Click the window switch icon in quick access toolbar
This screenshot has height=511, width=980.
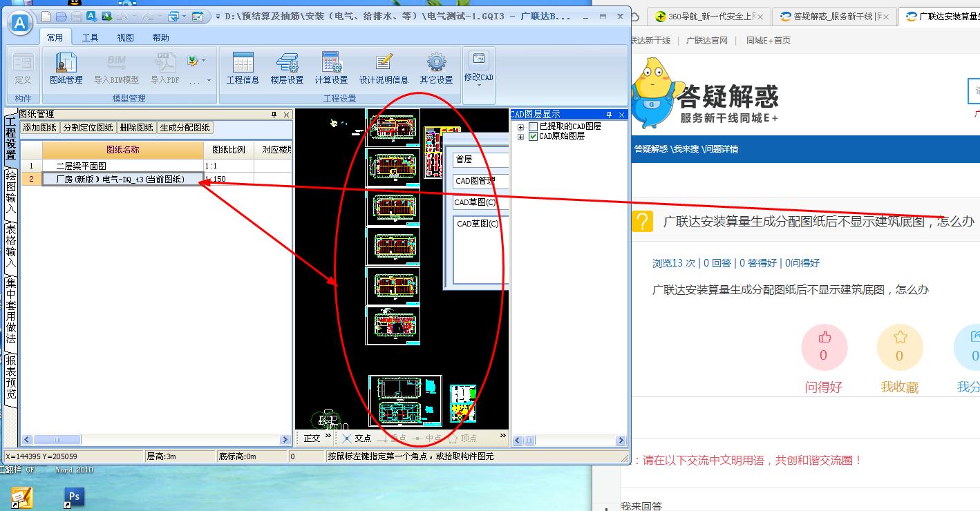173,17
